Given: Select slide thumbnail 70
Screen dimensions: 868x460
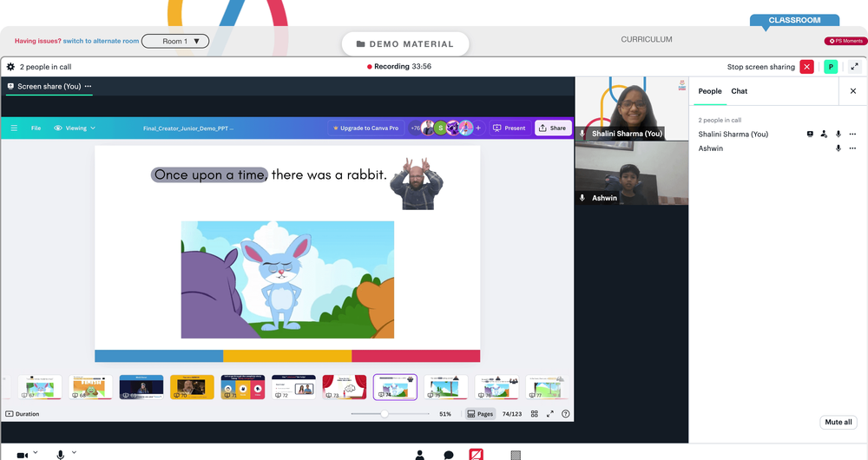Looking at the screenshot, I should tap(192, 387).
